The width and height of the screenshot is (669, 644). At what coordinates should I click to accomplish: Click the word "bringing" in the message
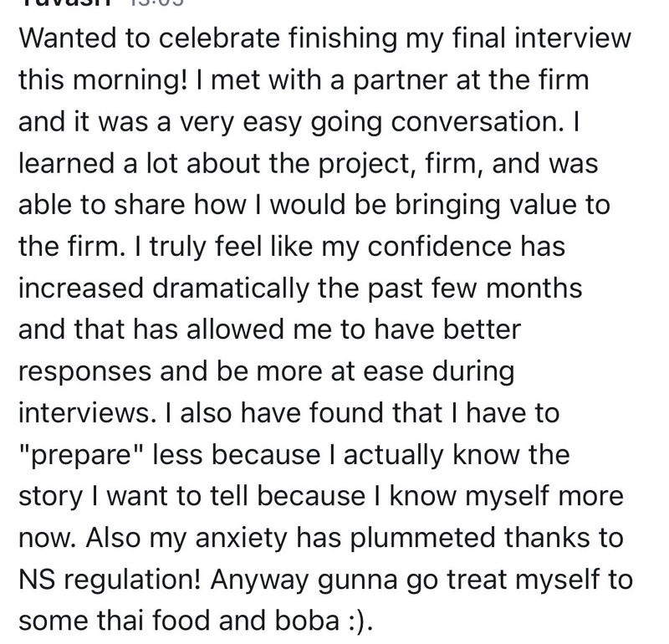[x=447, y=204]
